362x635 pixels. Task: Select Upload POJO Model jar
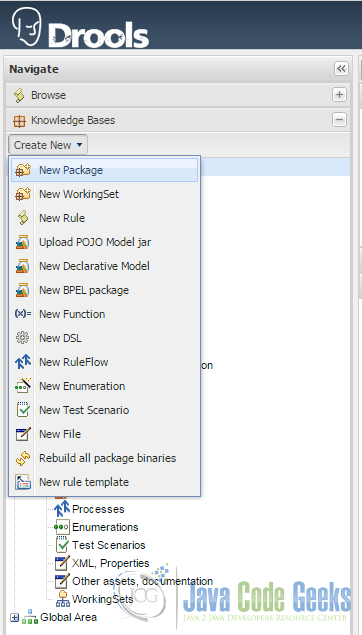(x=104, y=242)
